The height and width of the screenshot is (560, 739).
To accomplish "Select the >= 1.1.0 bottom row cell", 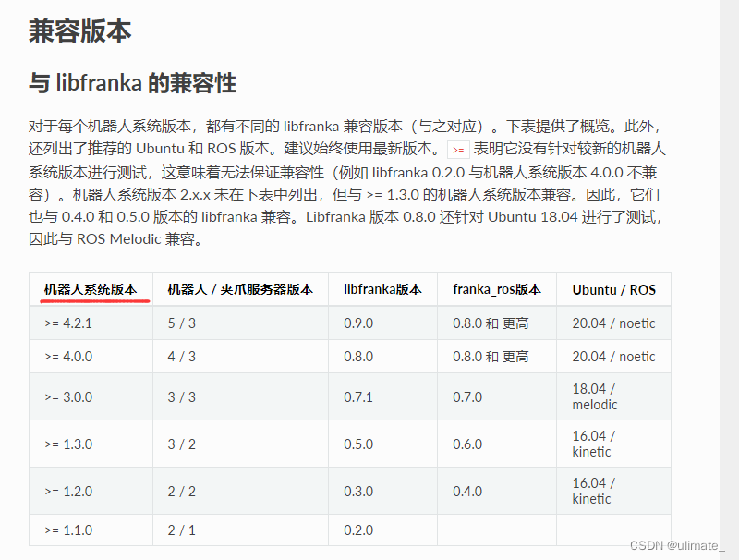I will click(x=63, y=530).
